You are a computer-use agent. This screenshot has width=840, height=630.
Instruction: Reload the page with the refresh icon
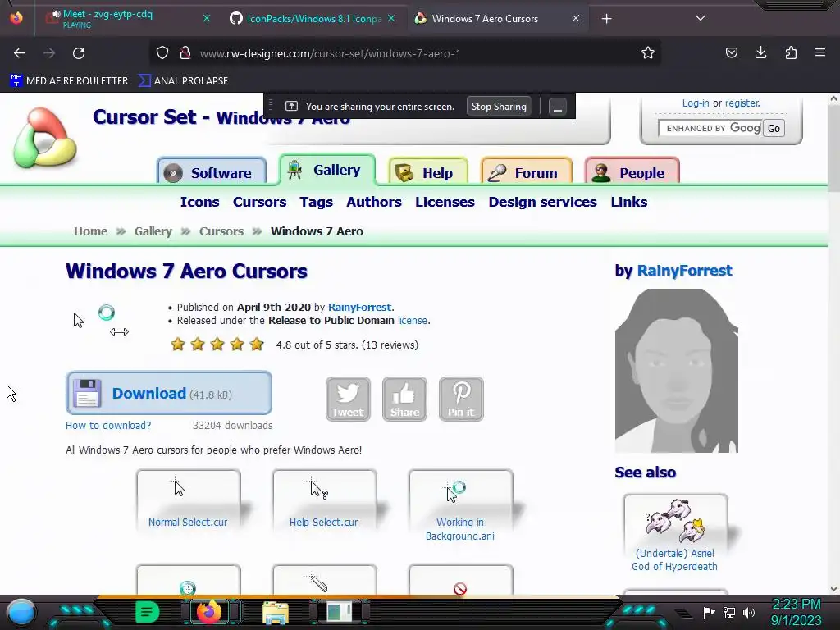[x=79, y=53]
